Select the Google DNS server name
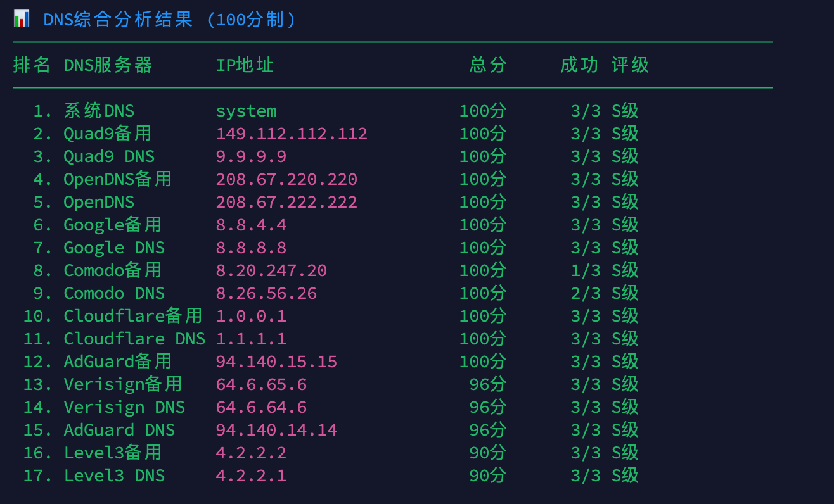 pos(114,248)
